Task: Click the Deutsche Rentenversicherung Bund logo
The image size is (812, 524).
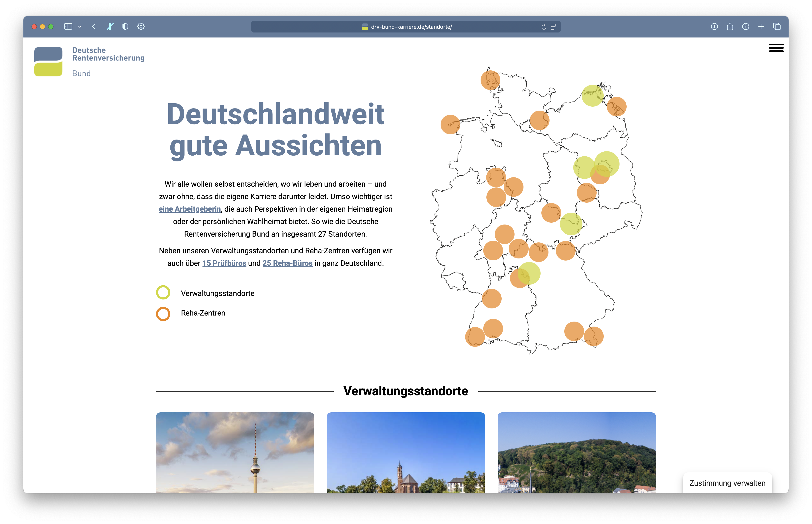Action: [x=89, y=62]
